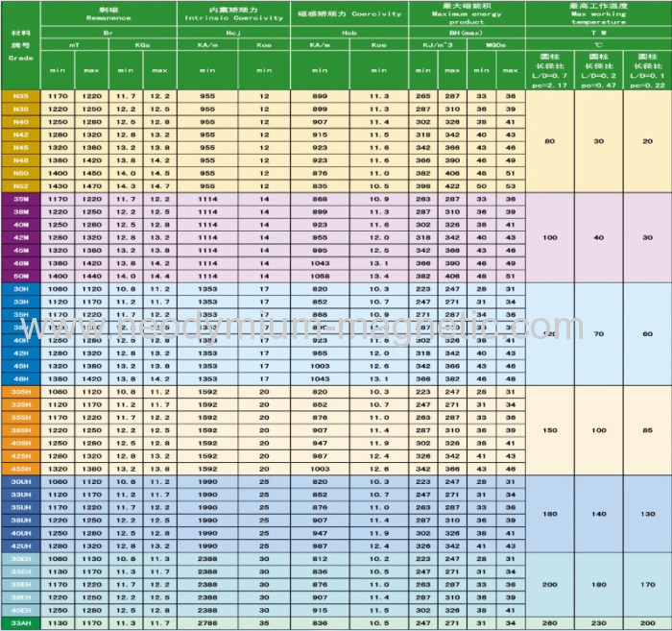Screen dimensions: 672x631
Task: Select the Maximum energy product header
Action: pyautogui.click(x=467, y=13)
